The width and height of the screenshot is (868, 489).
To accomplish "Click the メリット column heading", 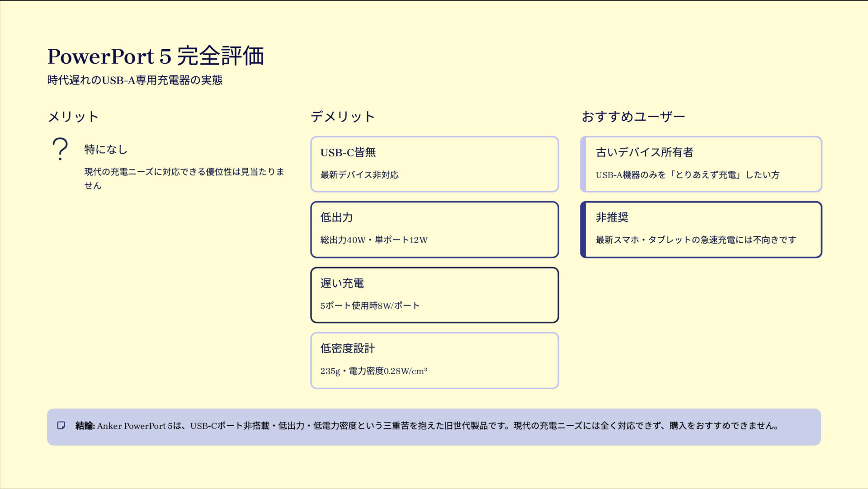I will coord(73,117).
